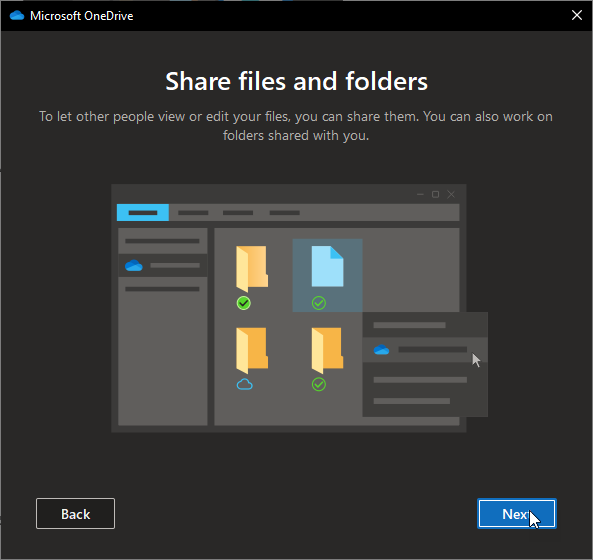Click the green outlined checkmark under document
Screen dimensions: 593x560
319,303
